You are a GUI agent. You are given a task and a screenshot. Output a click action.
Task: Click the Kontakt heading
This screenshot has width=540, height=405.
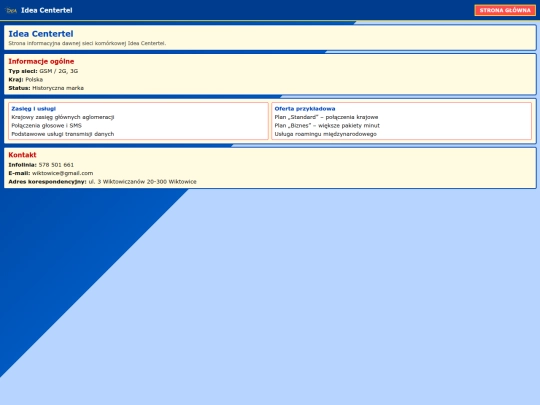(22, 155)
